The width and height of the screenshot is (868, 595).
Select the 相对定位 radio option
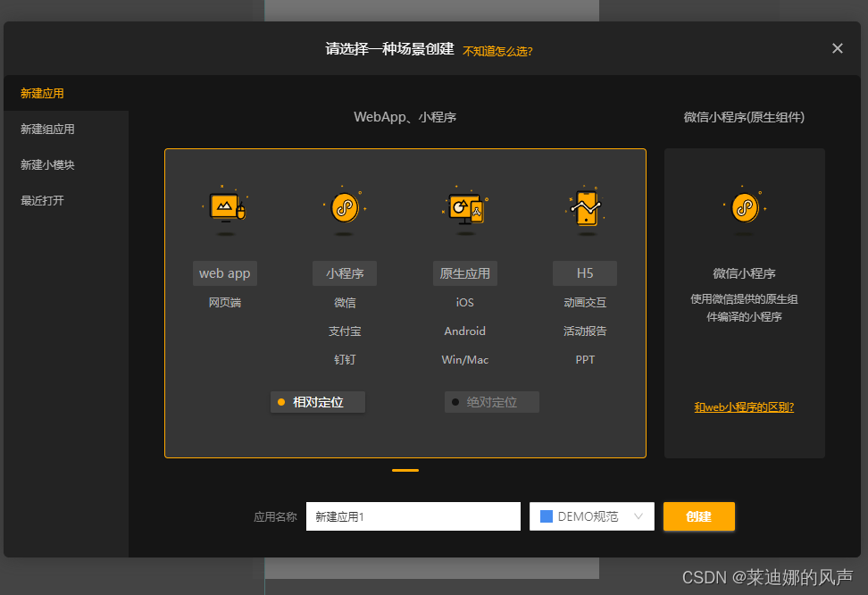[318, 402]
